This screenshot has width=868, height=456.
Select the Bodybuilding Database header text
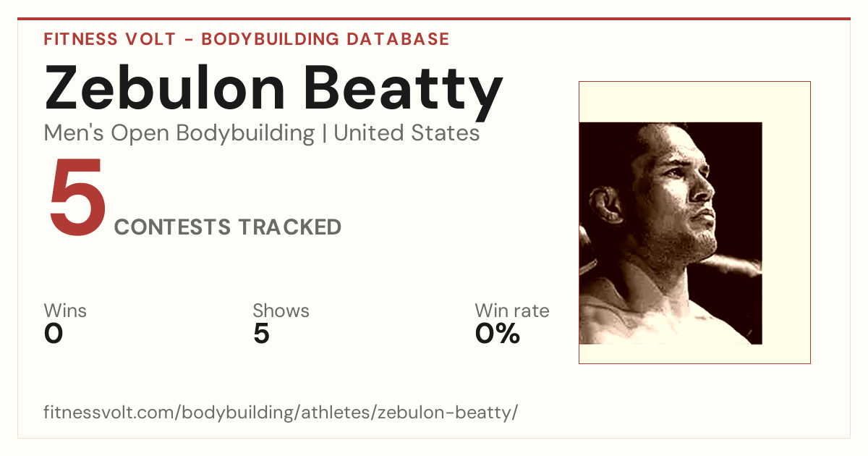[x=325, y=39]
